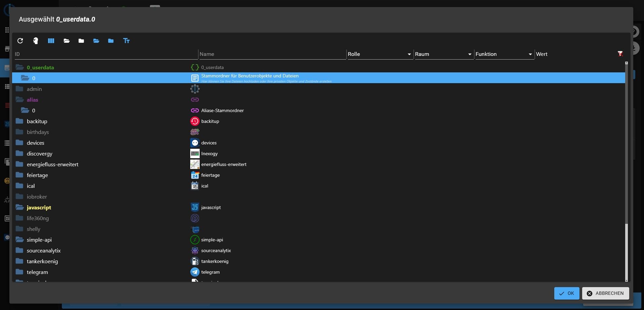Open the ical folder row
644x310 pixels.
coord(319,186)
